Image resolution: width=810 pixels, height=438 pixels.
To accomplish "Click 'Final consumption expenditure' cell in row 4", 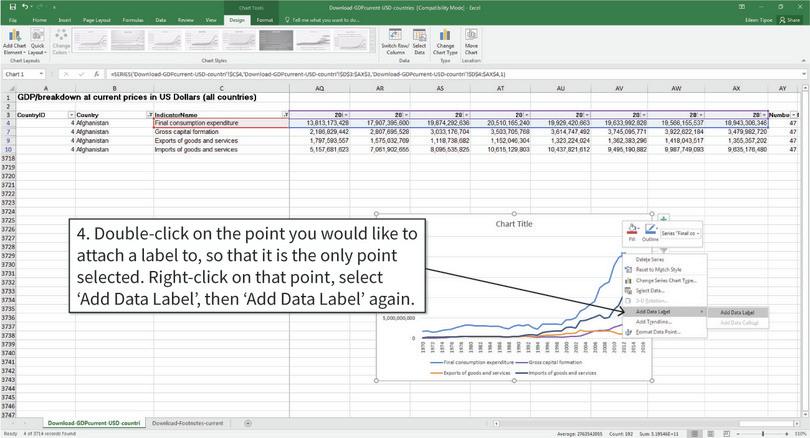I will [x=221, y=123].
